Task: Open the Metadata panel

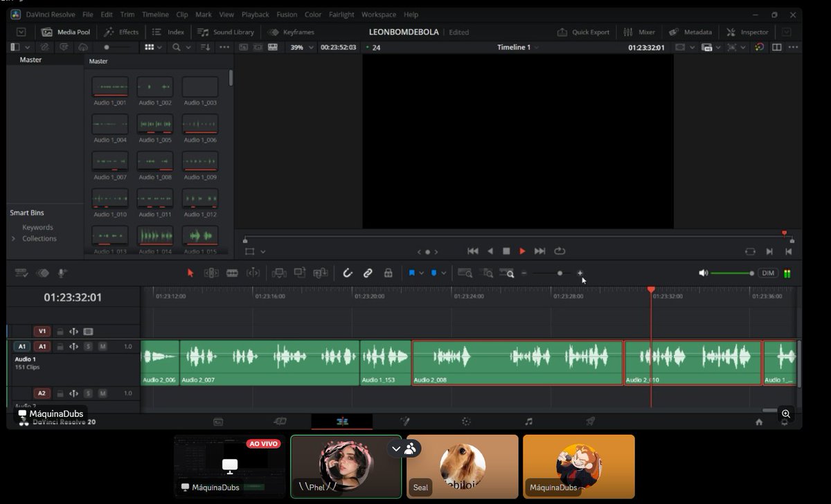Action: [690, 32]
